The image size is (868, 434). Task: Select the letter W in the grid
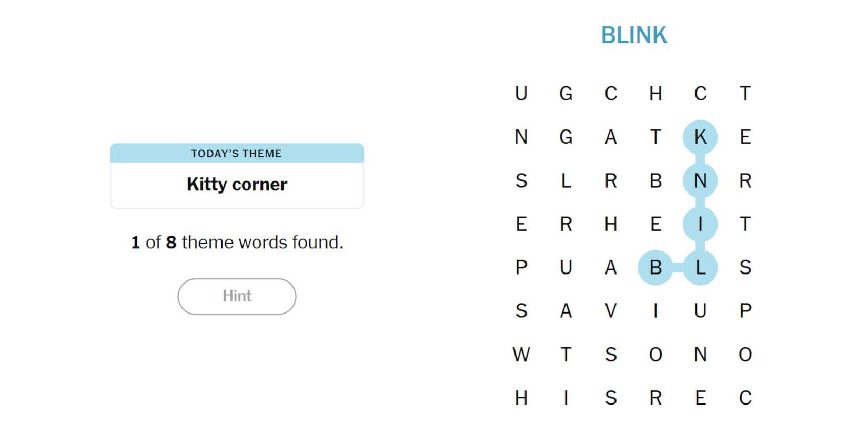(x=521, y=355)
